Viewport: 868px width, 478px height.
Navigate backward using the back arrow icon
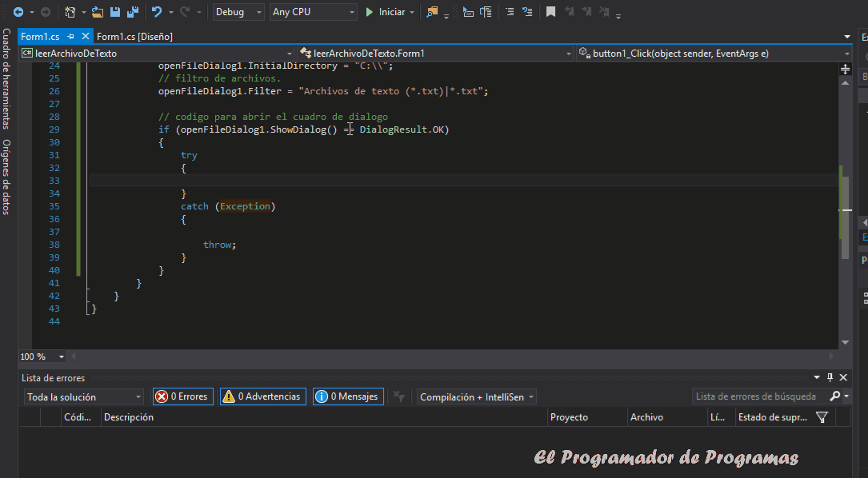click(x=19, y=11)
